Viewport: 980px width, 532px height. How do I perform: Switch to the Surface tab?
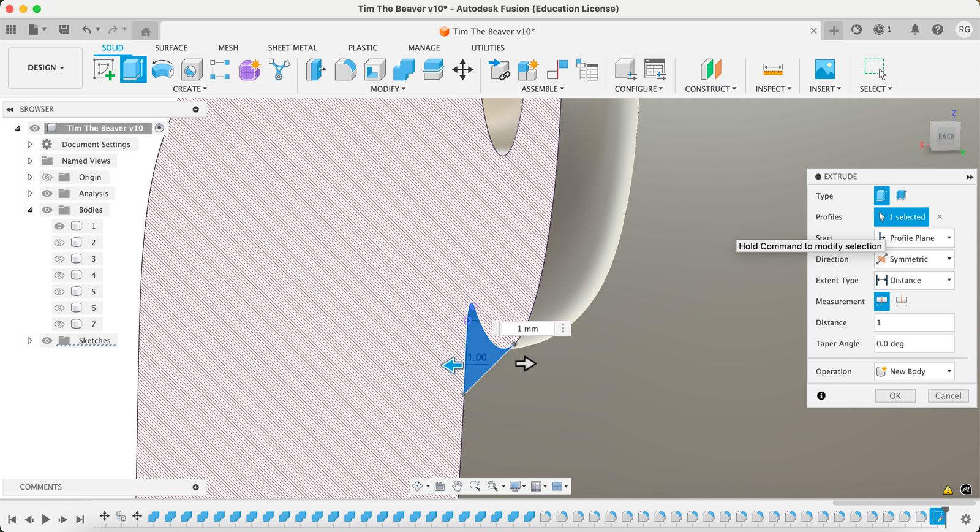pos(171,48)
